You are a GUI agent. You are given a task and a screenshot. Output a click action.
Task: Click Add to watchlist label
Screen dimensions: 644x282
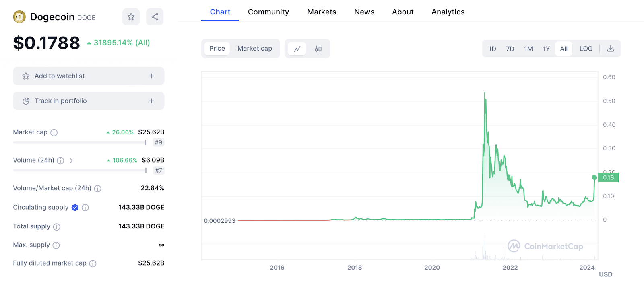[x=60, y=76]
